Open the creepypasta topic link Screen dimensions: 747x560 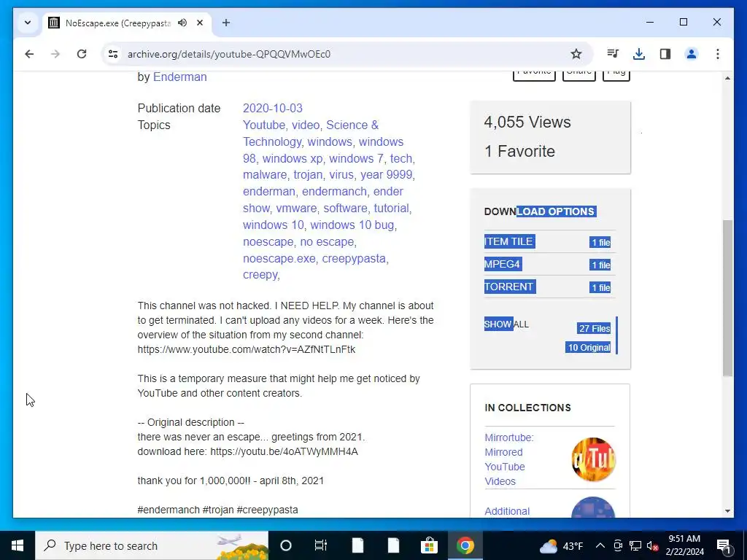click(354, 259)
